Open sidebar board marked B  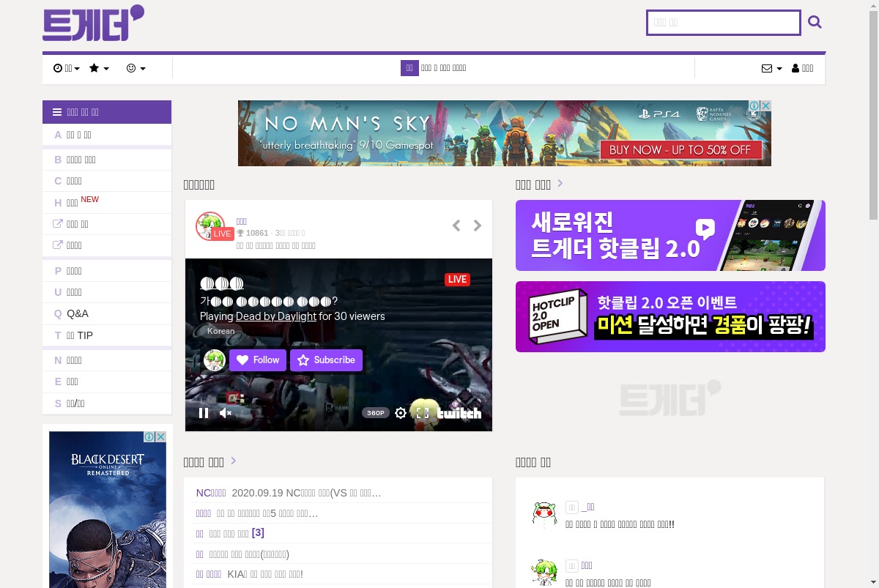click(x=107, y=160)
